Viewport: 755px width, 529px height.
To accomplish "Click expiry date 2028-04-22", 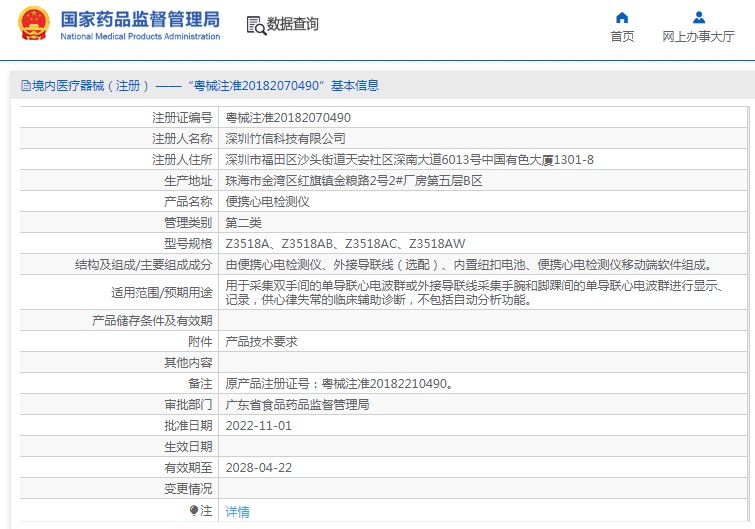I will [x=259, y=468].
